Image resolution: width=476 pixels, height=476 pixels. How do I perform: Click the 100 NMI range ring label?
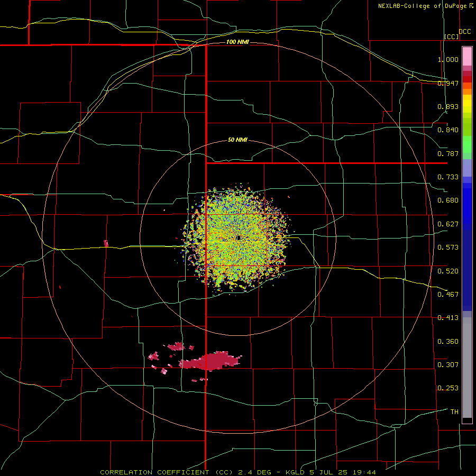coord(237,42)
